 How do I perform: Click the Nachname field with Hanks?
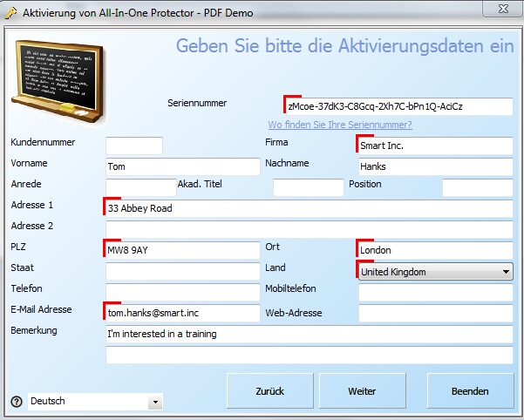435,166
